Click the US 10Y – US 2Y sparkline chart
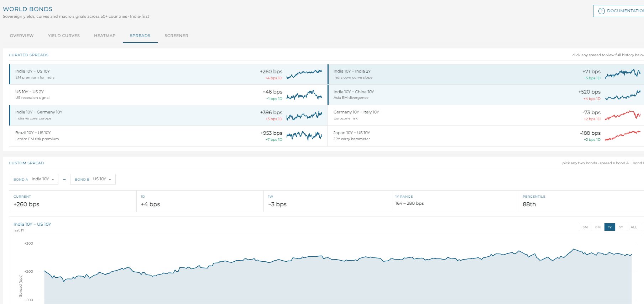Image resolution: width=644 pixels, height=304 pixels. point(304,95)
